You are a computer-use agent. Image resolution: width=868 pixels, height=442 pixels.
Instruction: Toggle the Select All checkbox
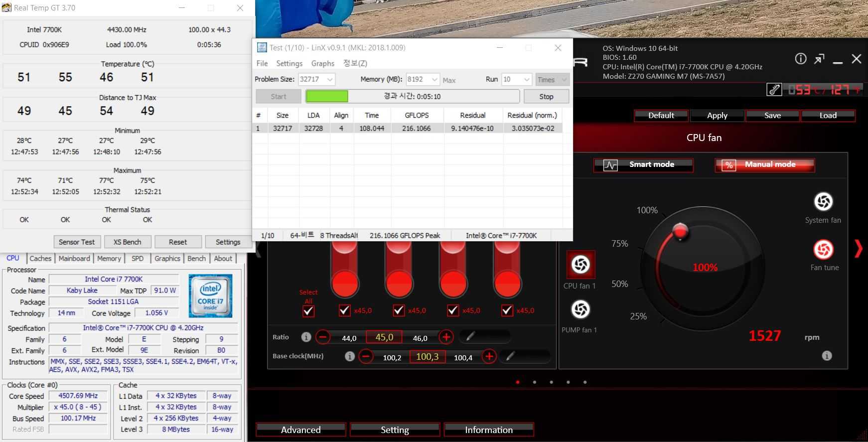click(308, 311)
